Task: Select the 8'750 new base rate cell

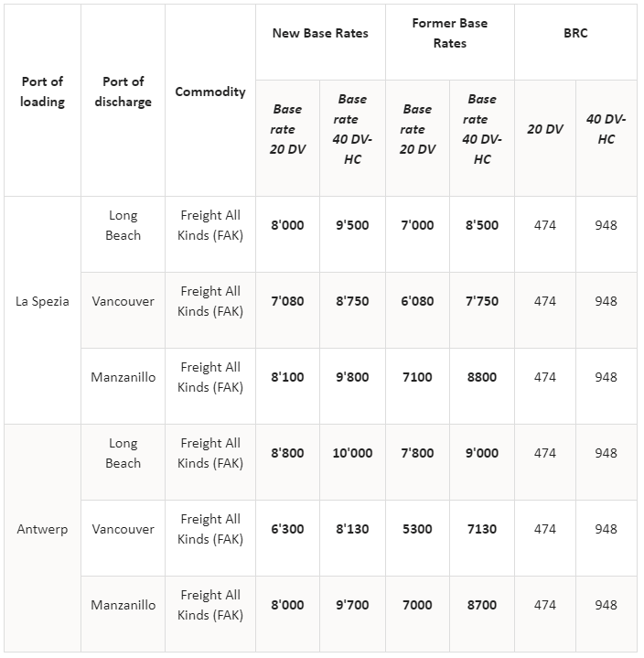Action: point(352,301)
